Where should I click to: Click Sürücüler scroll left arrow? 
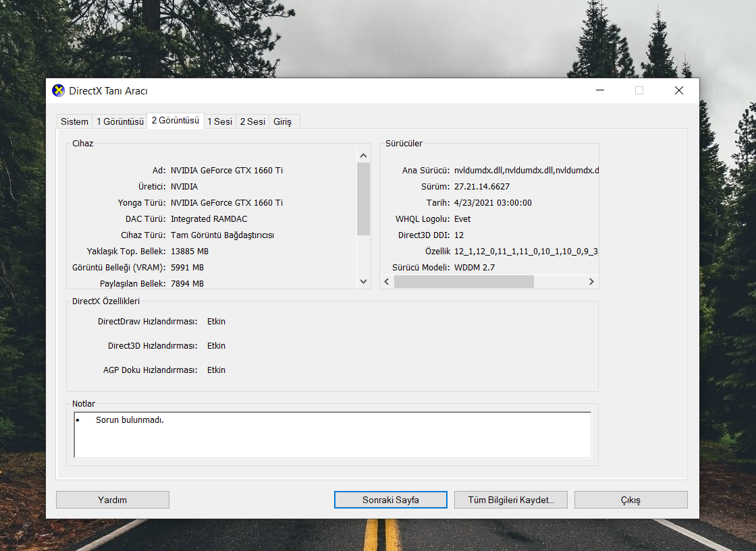387,282
